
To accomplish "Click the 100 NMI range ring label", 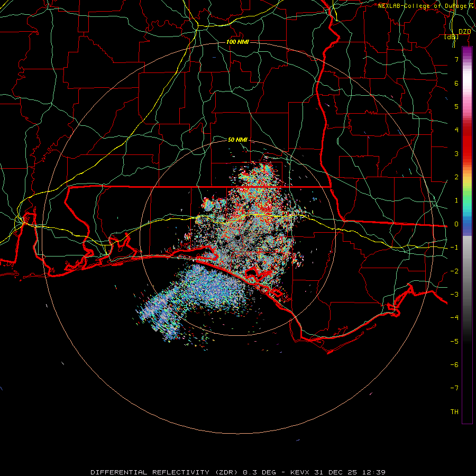I will pos(237,42).
